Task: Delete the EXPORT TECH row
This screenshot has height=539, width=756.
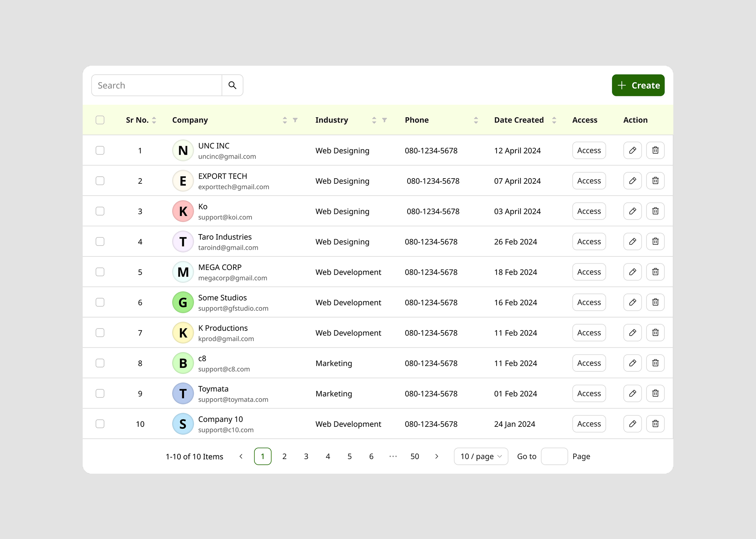Action: coord(655,181)
